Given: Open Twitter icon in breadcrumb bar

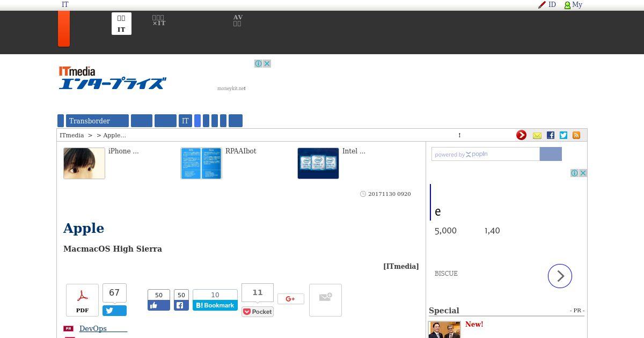Looking at the screenshot, I should click(x=563, y=135).
